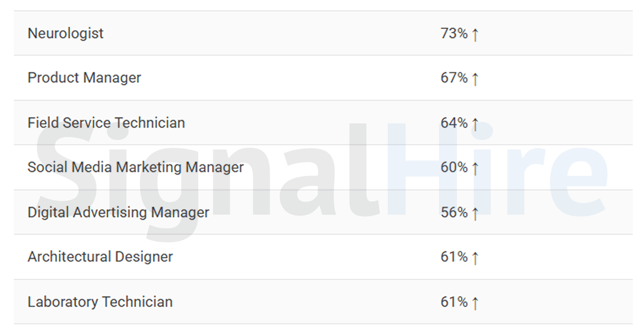The image size is (644, 332).
Task: Click the up arrow in Architectural Designer row
Action: click(475, 258)
